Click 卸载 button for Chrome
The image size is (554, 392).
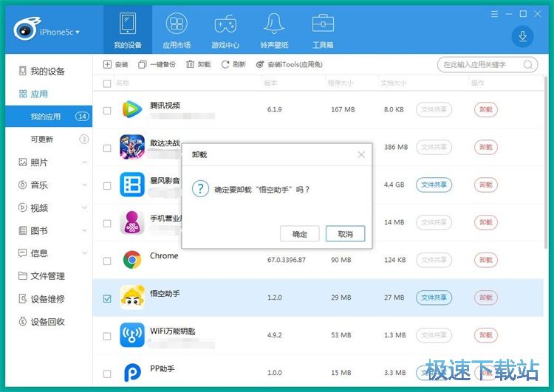tap(486, 260)
